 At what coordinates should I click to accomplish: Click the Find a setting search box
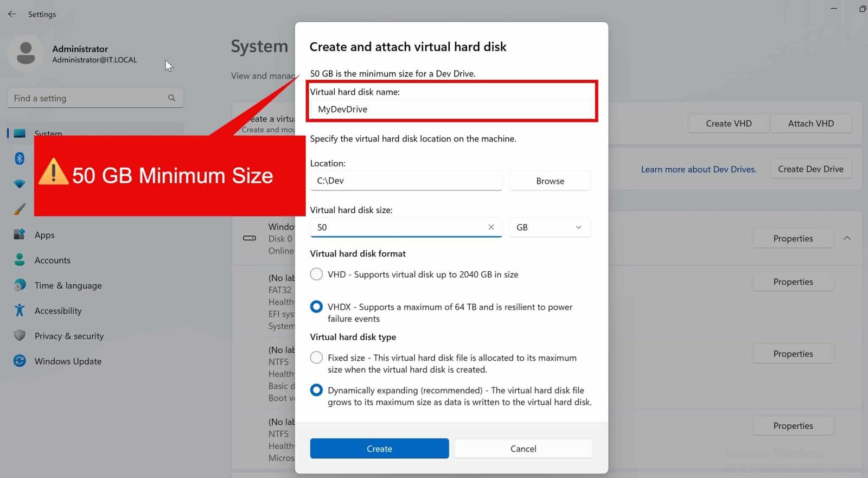point(95,98)
